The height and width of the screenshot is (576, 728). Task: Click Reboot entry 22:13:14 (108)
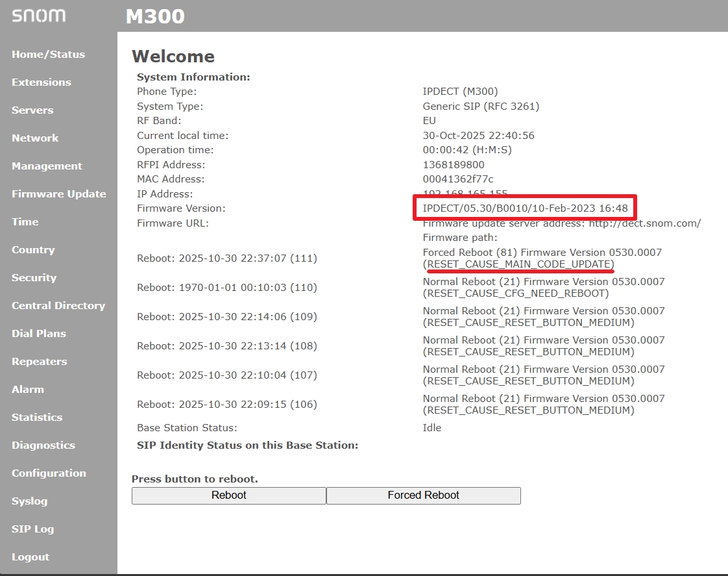(x=227, y=346)
